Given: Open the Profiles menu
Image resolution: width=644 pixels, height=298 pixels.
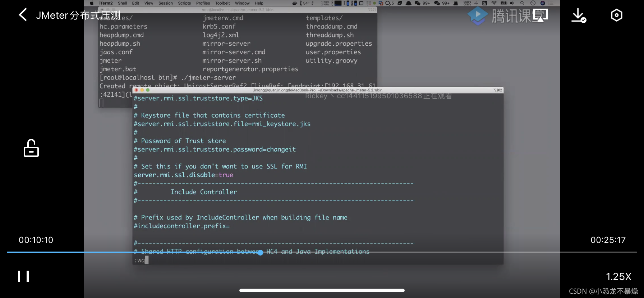Looking at the screenshot, I should pyautogui.click(x=203, y=3).
